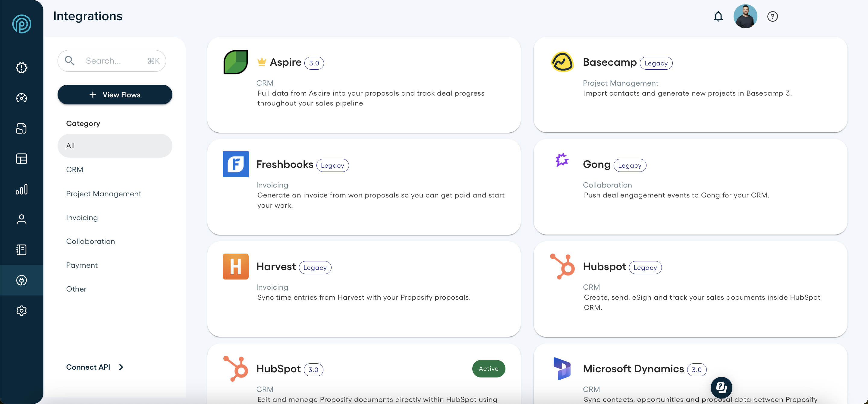Click the Legacy badge next to Hubspot
Viewport: 868px width, 404px height.
pos(645,267)
